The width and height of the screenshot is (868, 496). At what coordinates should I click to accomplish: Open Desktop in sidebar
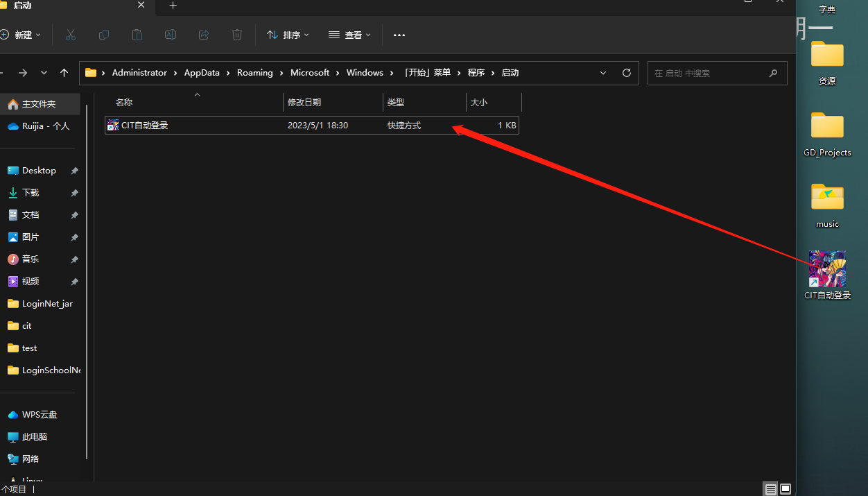click(x=40, y=171)
